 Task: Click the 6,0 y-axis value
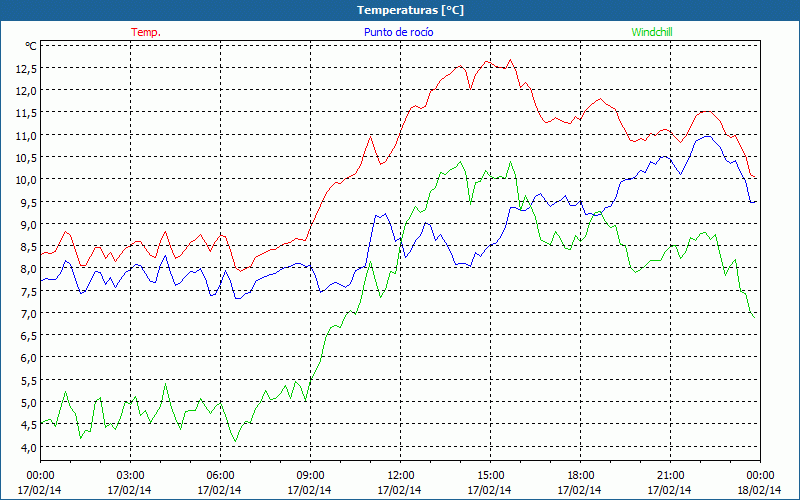29,358
